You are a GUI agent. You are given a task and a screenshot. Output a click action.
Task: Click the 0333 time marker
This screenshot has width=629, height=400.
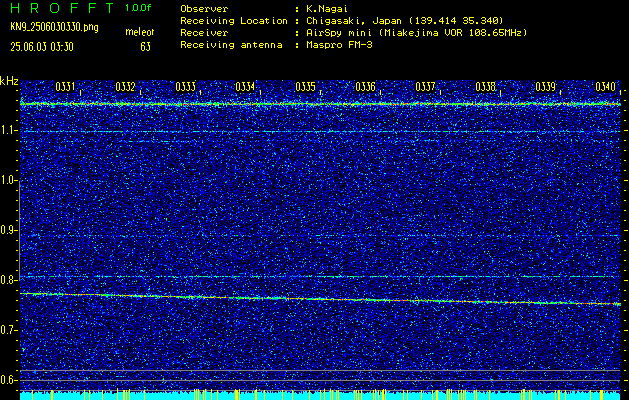click(185, 87)
